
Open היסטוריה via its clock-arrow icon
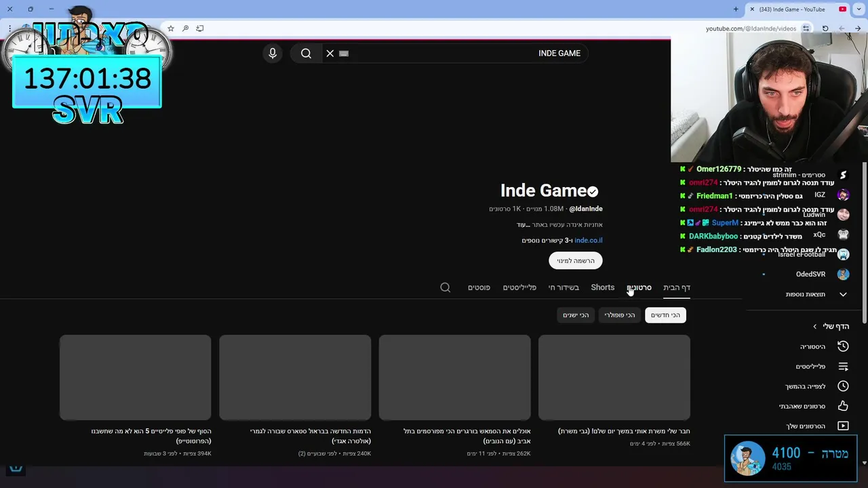click(843, 346)
